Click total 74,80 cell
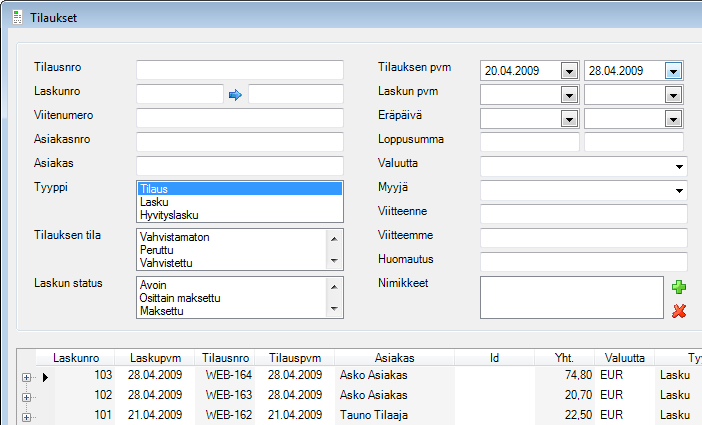 click(x=564, y=375)
